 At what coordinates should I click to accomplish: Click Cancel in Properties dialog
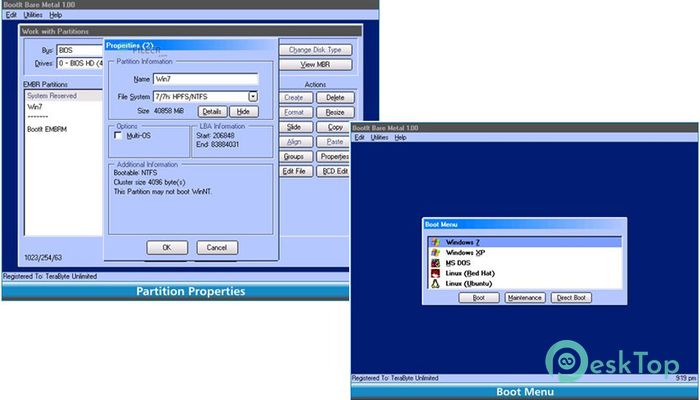(x=217, y=247)
